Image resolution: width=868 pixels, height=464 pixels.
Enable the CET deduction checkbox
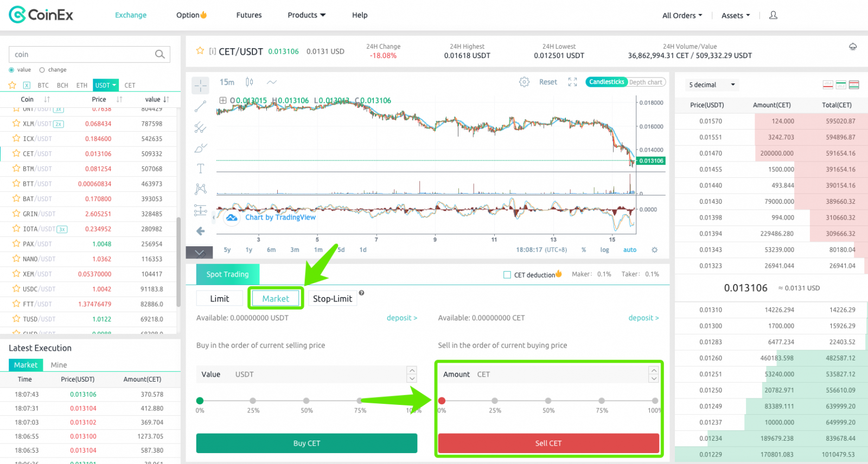(507, 275)
